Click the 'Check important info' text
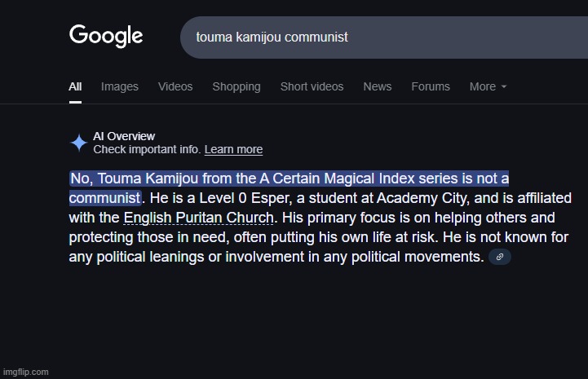The width and height of the screenshot is (588, 379). 147,149
